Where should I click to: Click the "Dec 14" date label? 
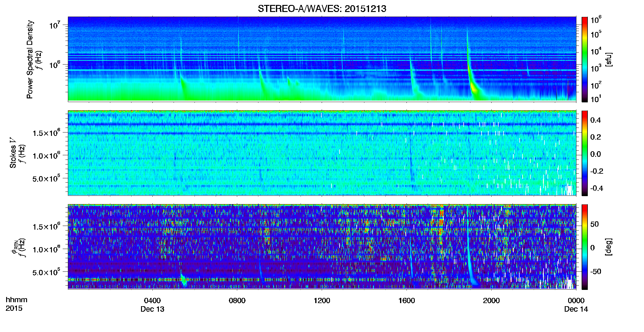576,309
